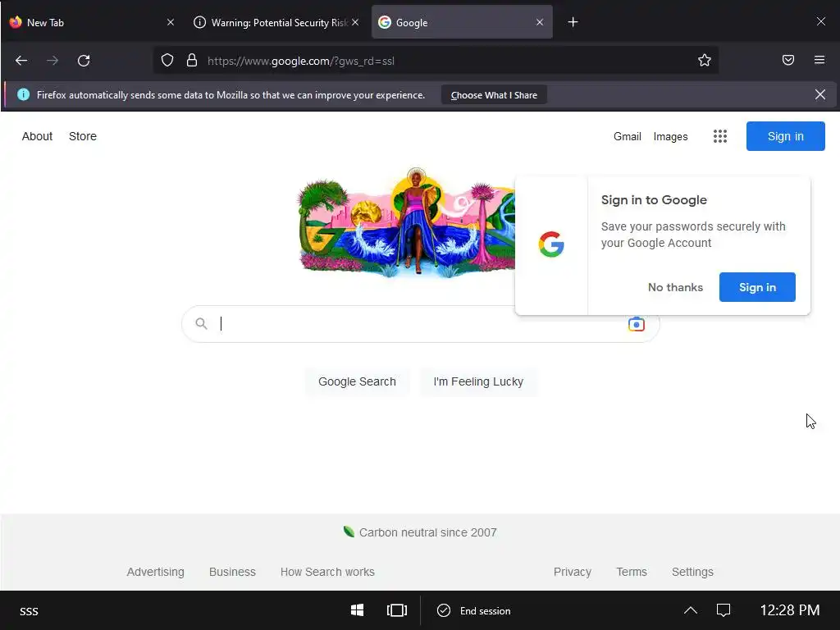Open the Settings footer menu
This screenshot has height=630, width=840.
click(x=692, y=572)
